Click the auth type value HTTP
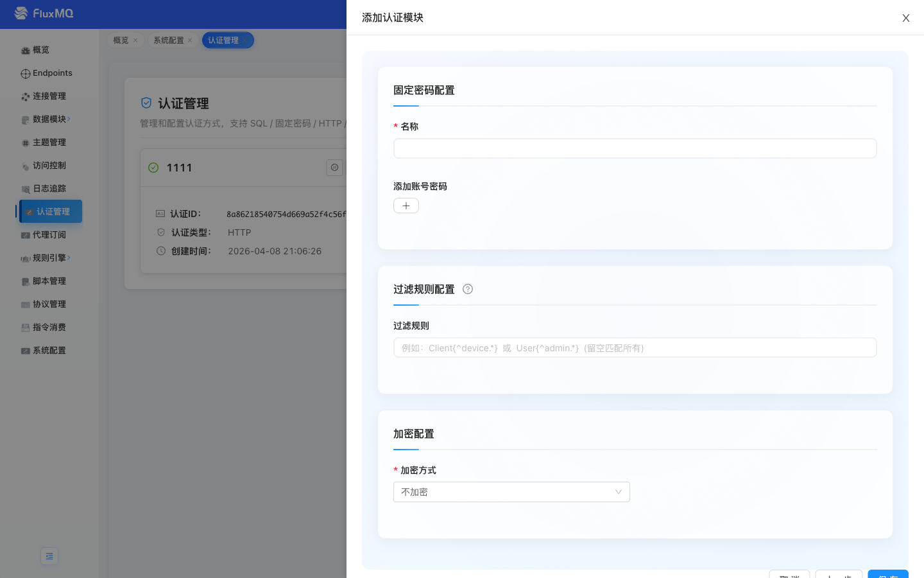This screenshot has height=578, width=924. point(239,232)
